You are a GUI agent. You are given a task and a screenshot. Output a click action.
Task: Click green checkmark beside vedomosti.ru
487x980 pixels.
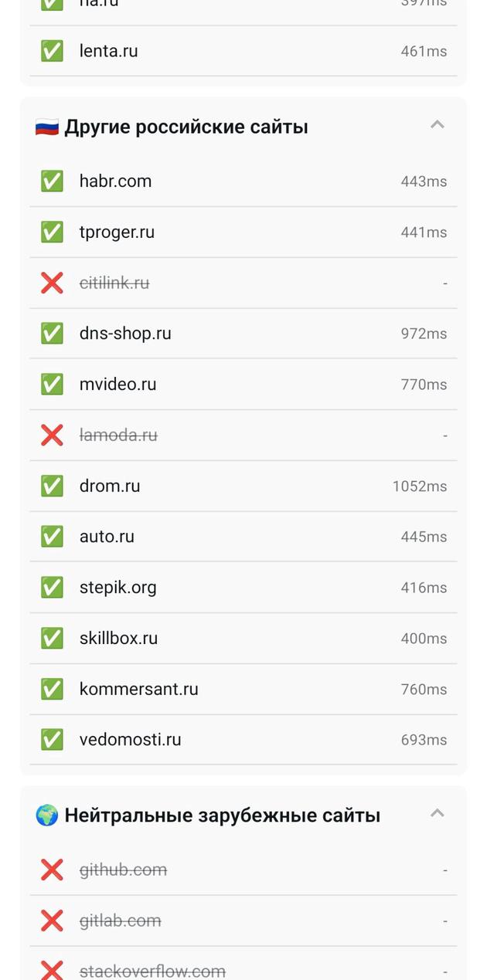tap(52, 740)
